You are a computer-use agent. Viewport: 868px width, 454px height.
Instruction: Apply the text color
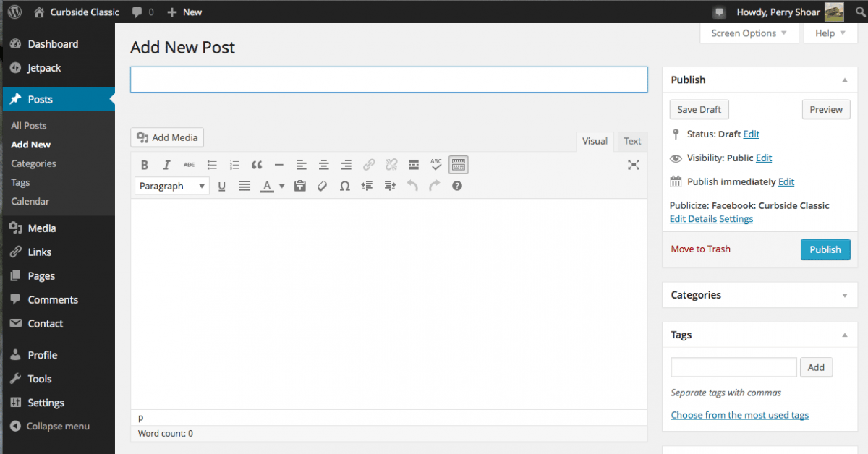266,186
